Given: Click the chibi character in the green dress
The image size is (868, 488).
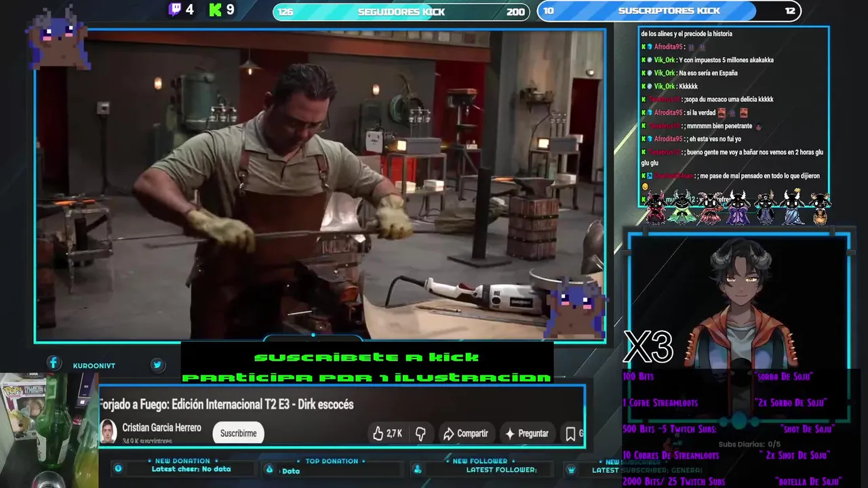Looking at the screenshot, I should (682, 207).
